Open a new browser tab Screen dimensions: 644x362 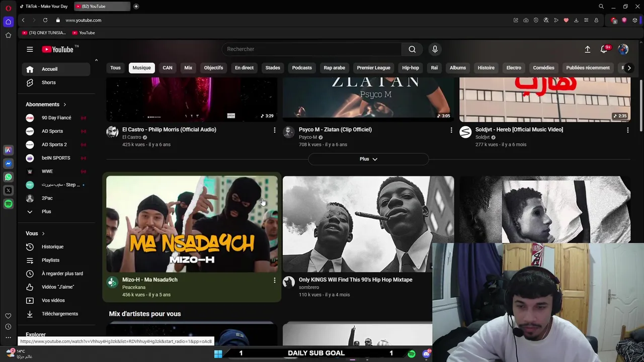pyautogui.click(x=136, y=7)
